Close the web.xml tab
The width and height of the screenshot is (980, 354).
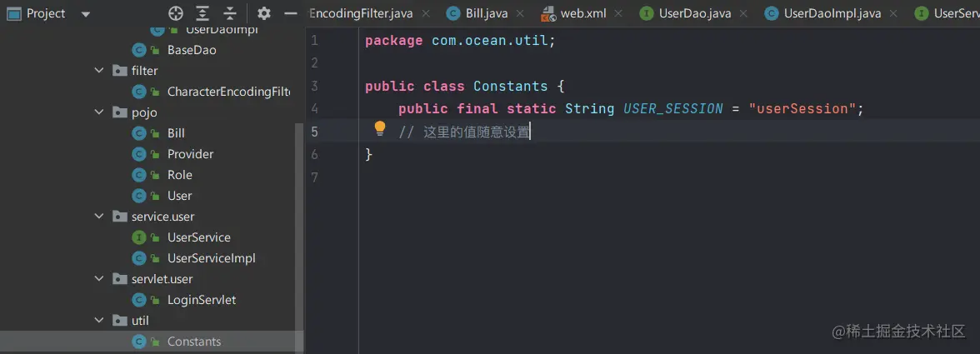(618, 13)
